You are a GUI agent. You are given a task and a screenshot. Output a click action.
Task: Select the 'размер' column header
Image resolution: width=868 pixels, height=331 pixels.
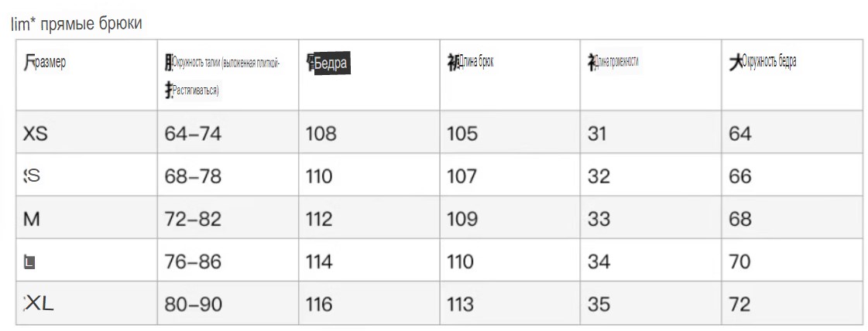(x=44, y=63)
